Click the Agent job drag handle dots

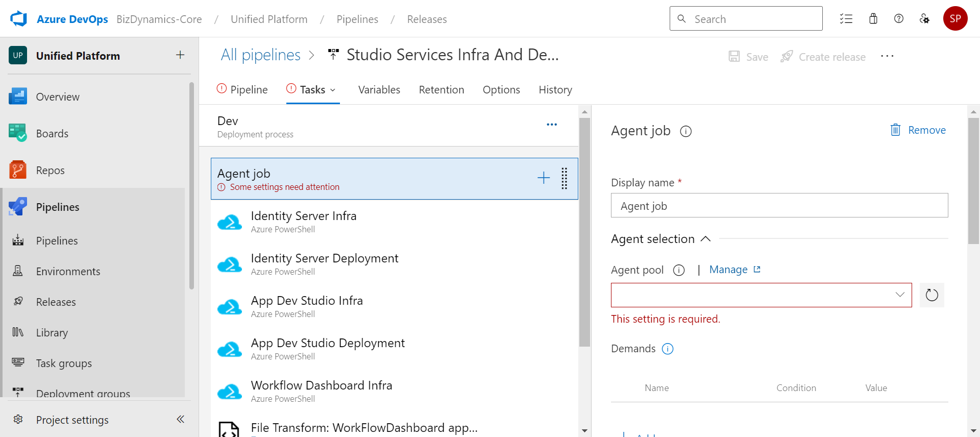point(565,178)
